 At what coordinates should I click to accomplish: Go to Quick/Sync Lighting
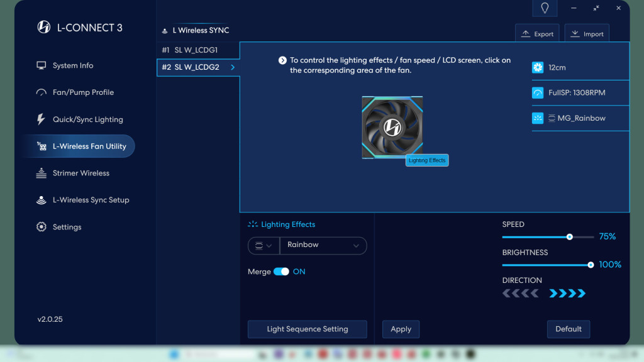87,119
